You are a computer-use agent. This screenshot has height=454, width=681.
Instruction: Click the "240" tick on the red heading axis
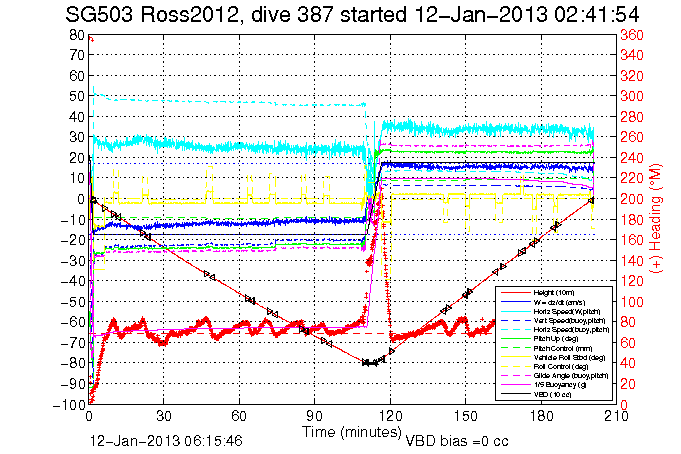631,158
